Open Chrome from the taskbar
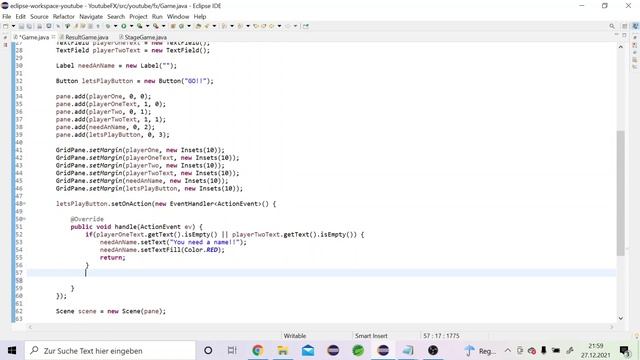Screen dimensions: 640x360 [x=258, y=351]
